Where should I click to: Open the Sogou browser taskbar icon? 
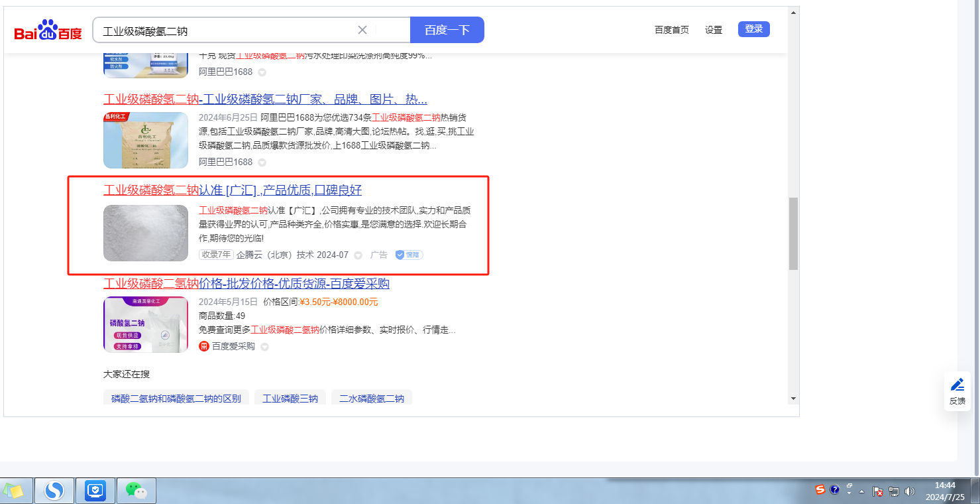(x=54, y=491)
